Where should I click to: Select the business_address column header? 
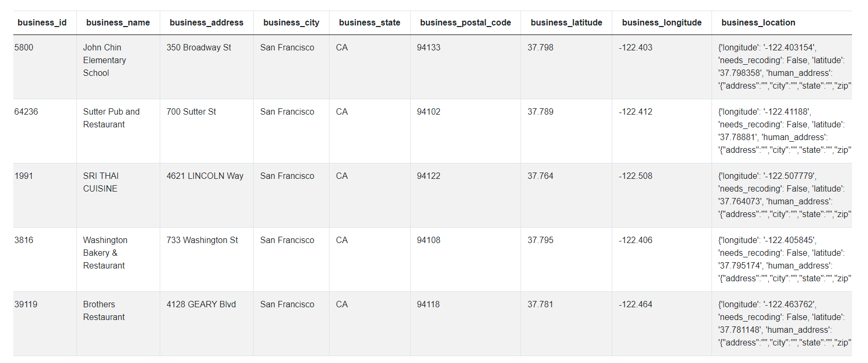pyautogui.click(x=206, y=22)
